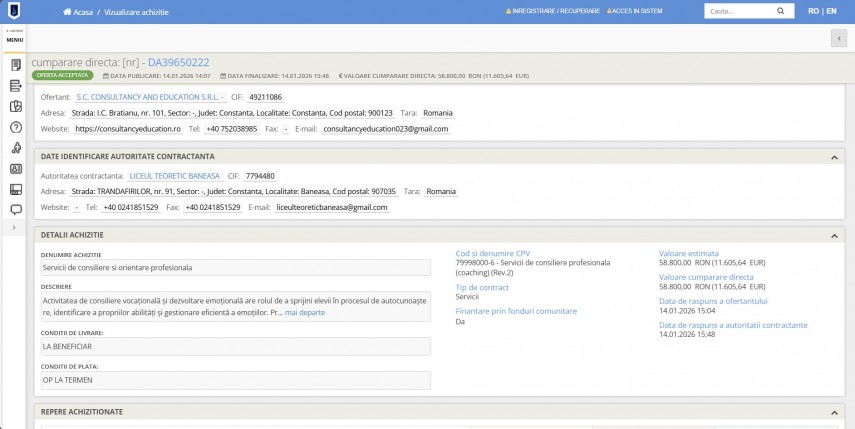Image resolution: width=855 pixels, height=429 pixels.
Task: Open the list-with-arrow sidebar icon
Action: pos(15,86)
